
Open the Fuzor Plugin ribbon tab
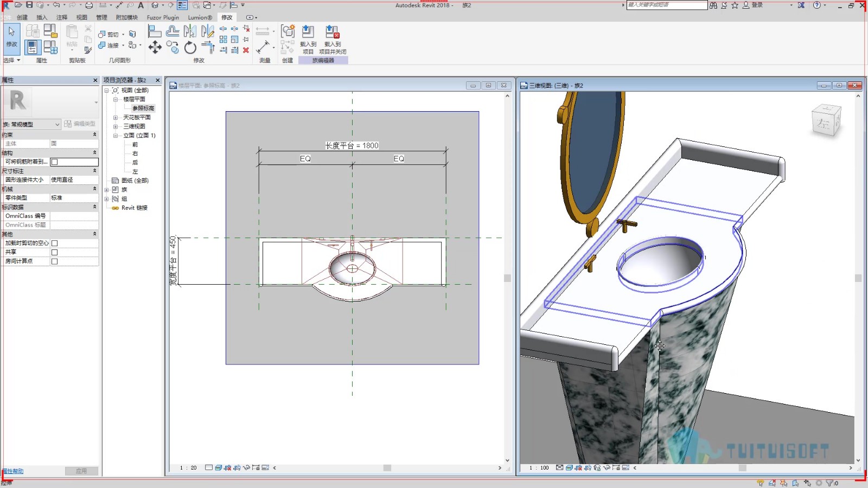(x=163, y=17)
